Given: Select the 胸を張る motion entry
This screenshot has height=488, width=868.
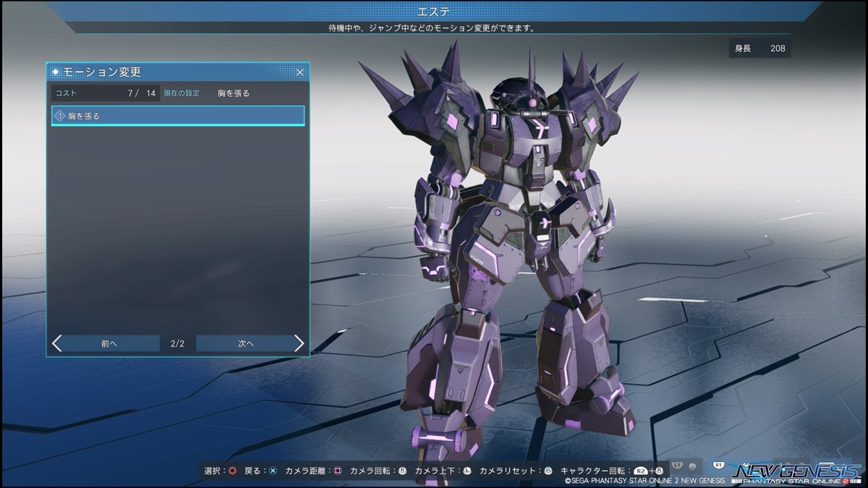Looking at the screenshot, I should coord(178,116).
